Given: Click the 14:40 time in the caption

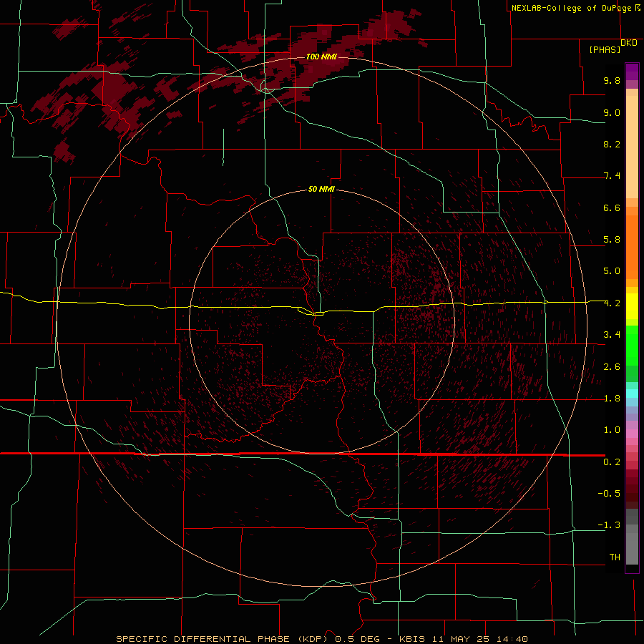Looking at the screenshot, I should tap(512, 639).
